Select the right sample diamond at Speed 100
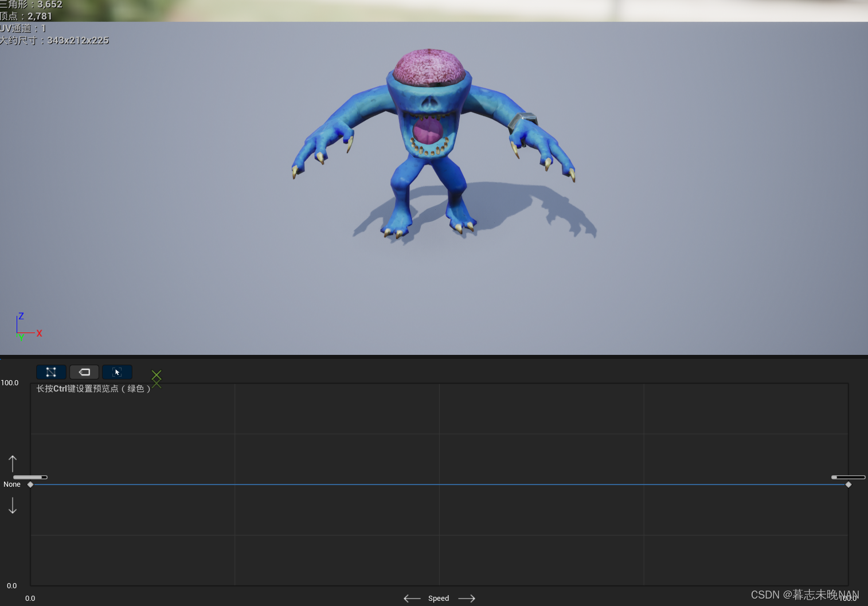The width and height of the screenshot is (868, 606). (x=849, y=484)
